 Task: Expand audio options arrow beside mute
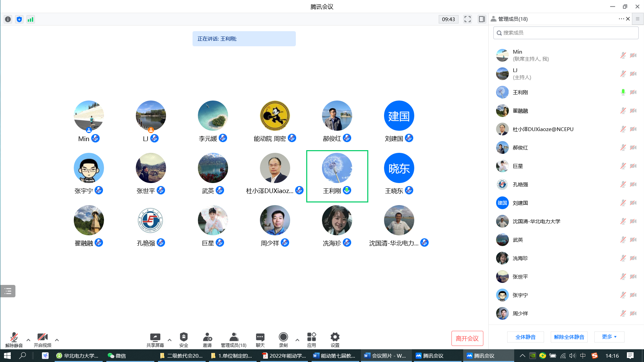(28, 340)
